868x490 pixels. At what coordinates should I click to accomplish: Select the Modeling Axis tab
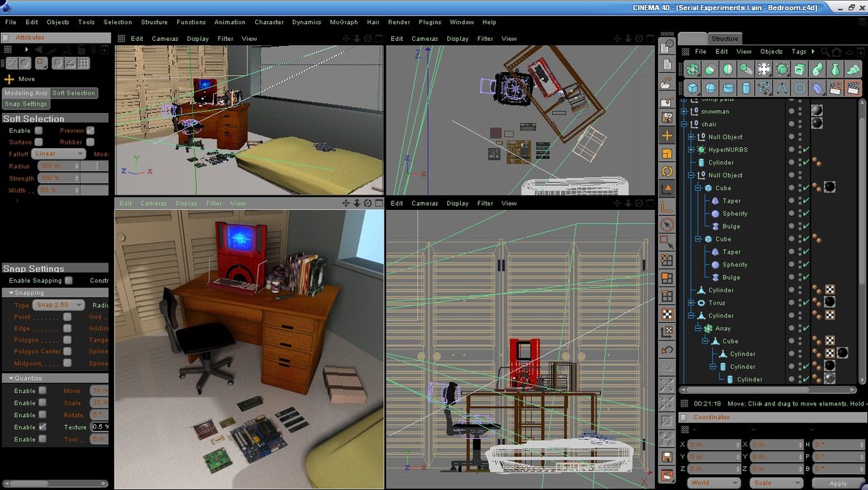26,93
